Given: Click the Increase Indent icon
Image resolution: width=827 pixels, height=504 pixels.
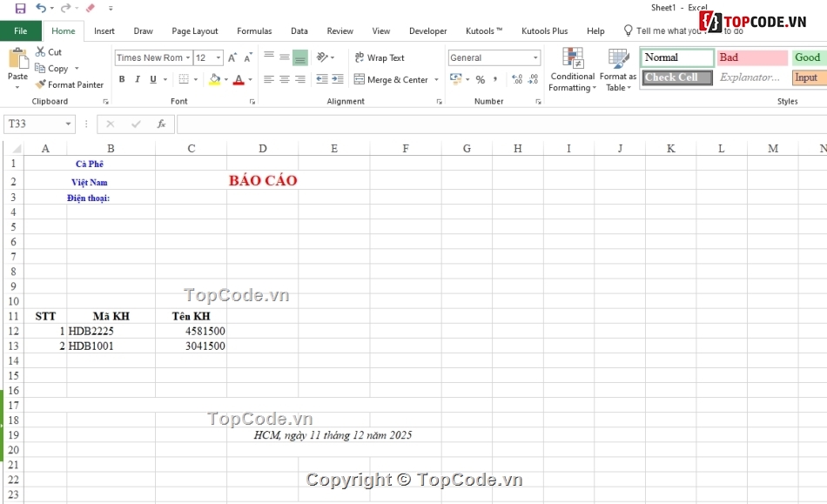Looking at the screenshot, I should 339,79.
